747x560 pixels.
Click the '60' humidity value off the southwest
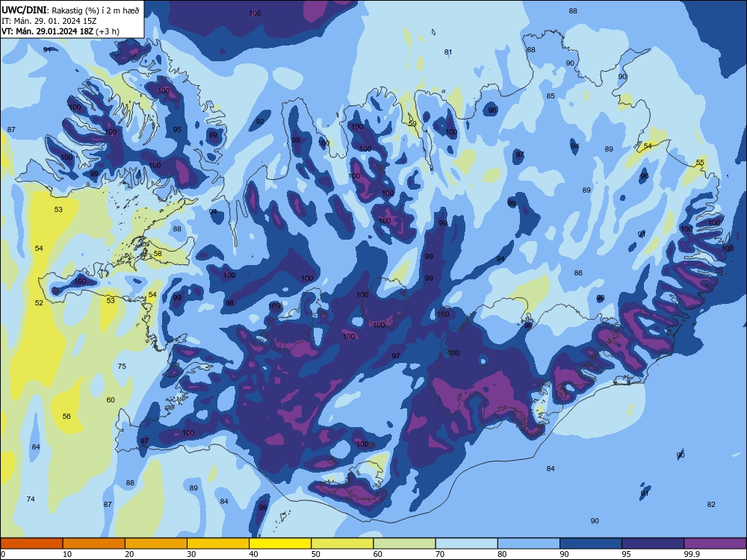point(111,399)
